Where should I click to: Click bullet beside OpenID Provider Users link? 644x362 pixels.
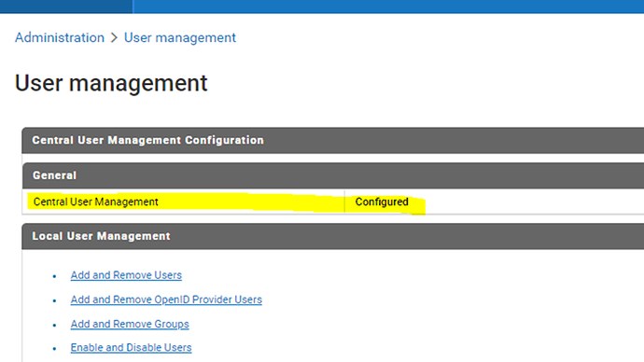pos(55,300)
